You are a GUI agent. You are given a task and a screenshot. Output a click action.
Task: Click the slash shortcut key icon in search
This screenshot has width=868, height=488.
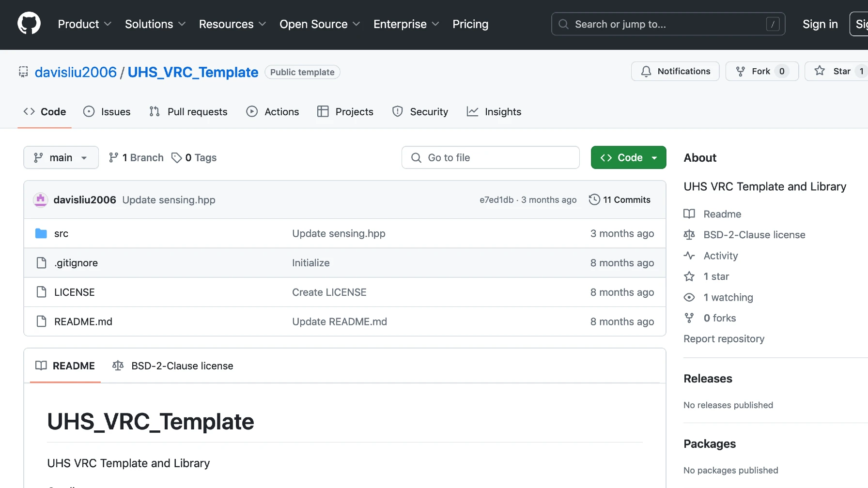click(773, 24)
